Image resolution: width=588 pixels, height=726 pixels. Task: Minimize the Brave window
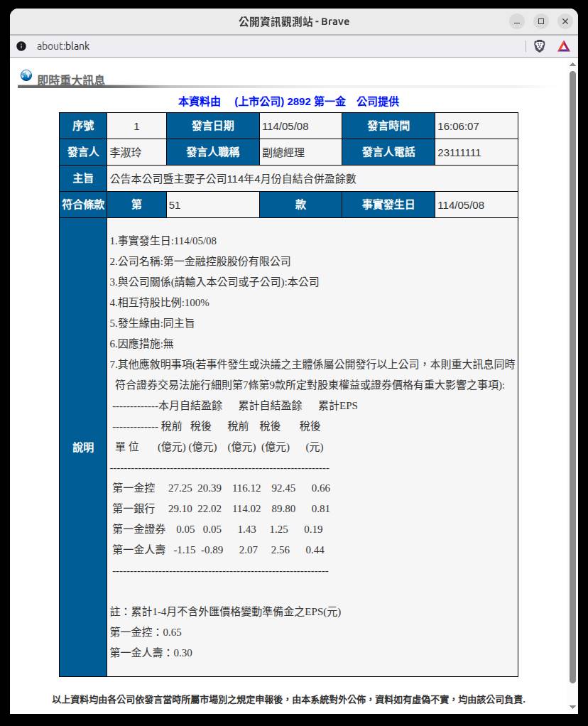point(517,21)
